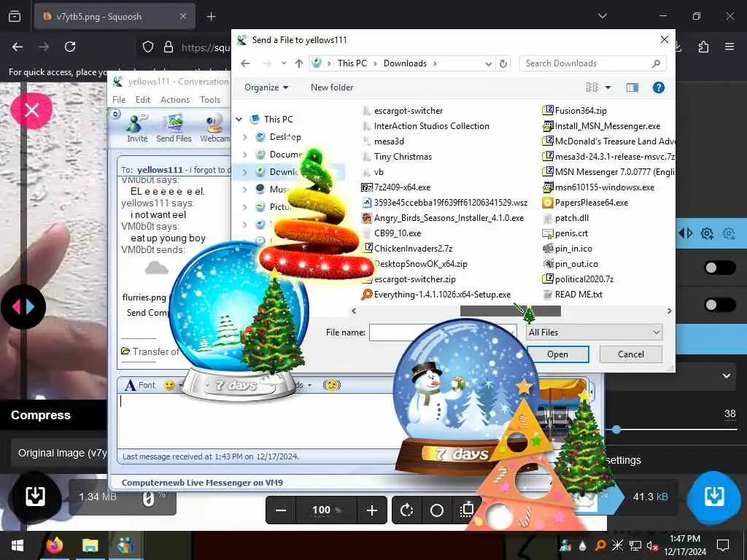Click the Squoosh round background toggle icon
The height and width of the screenshot is (560, 747).
436,510
